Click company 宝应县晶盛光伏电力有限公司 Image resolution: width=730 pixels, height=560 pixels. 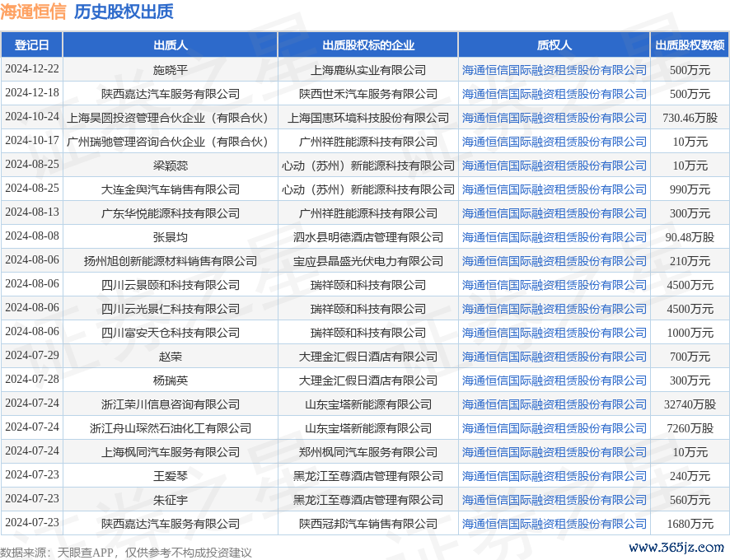(367, 261)
